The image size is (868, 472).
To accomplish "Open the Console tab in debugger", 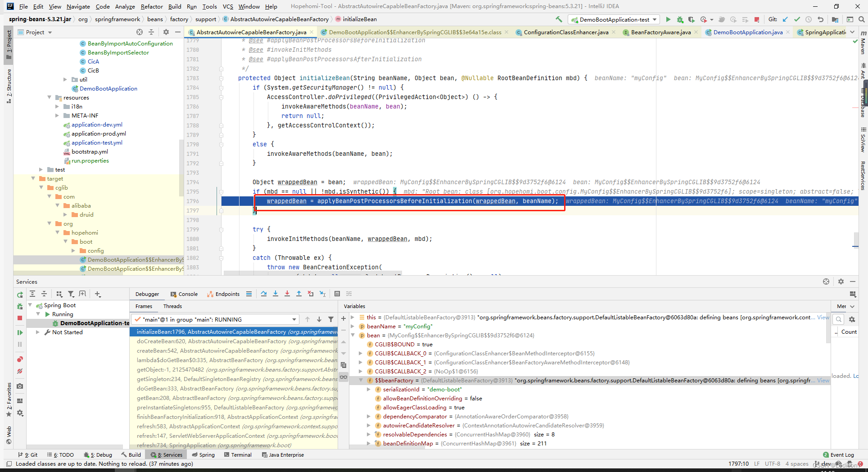I will tap(184, 294).
